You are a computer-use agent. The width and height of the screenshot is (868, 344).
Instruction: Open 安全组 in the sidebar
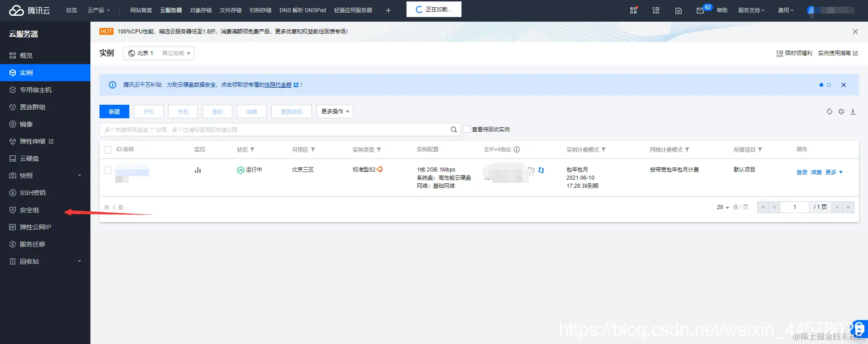(45, 210)
